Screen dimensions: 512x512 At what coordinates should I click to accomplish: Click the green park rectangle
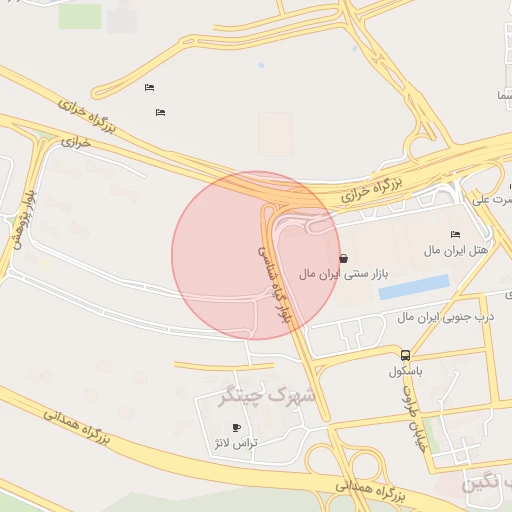(80, 16)
